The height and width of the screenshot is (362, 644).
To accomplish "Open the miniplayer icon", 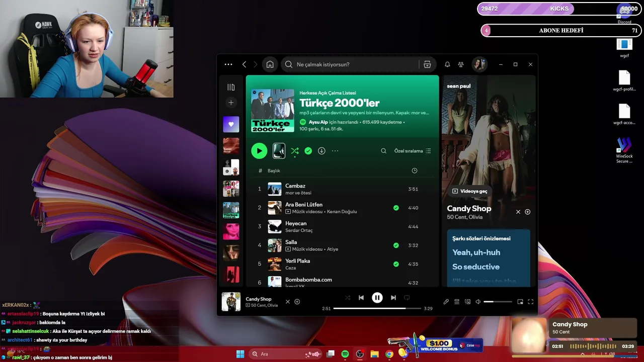I will point(520,302).
